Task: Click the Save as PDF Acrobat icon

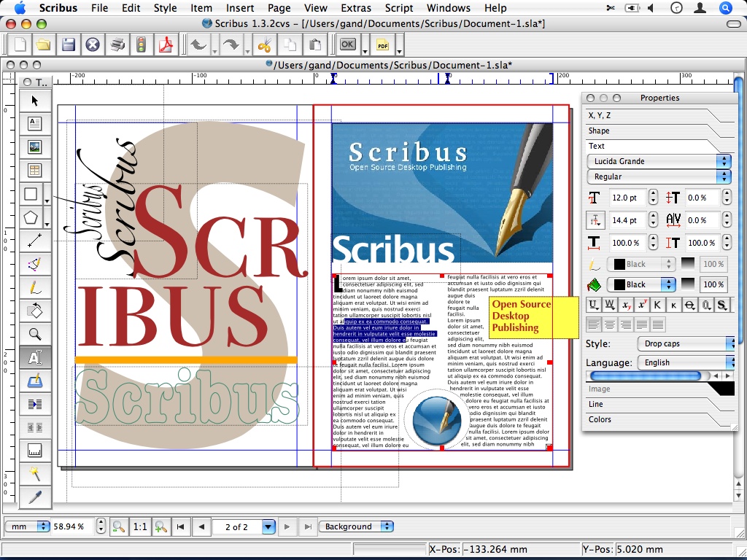Action: pyautogui.click(x=166, y=45)
